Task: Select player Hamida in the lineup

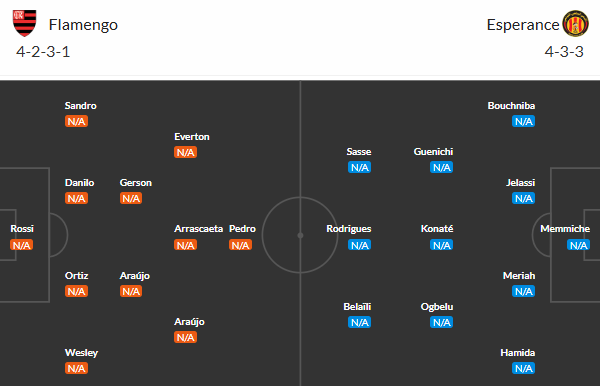Action: 517,353
